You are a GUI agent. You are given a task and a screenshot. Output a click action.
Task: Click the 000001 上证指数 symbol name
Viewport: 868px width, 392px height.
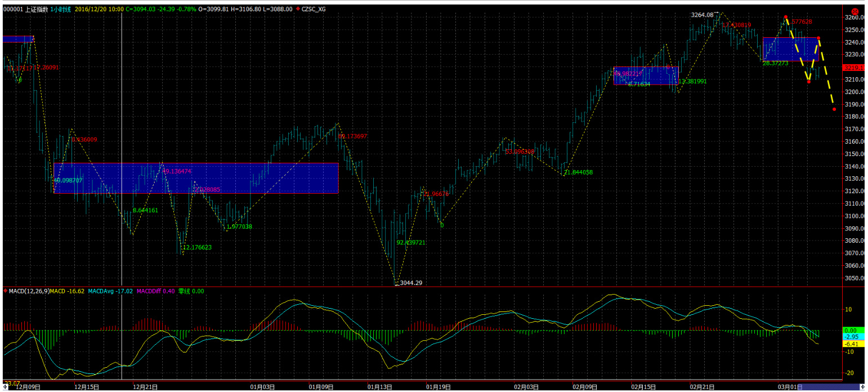(x=26, y=9)
